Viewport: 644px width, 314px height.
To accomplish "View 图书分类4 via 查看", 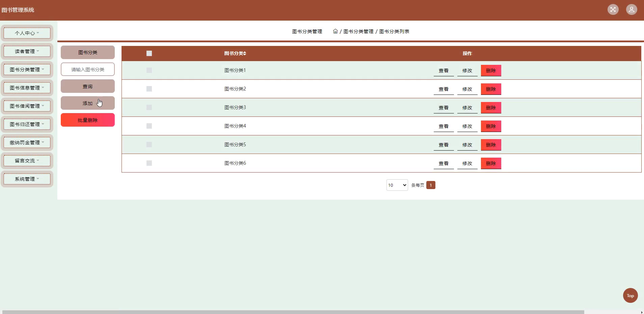I will pyautogui.click(x=444, y=126).
